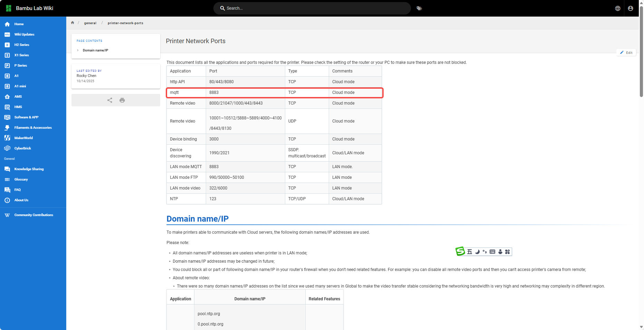Click the About Us info icon

coord(7,200)
